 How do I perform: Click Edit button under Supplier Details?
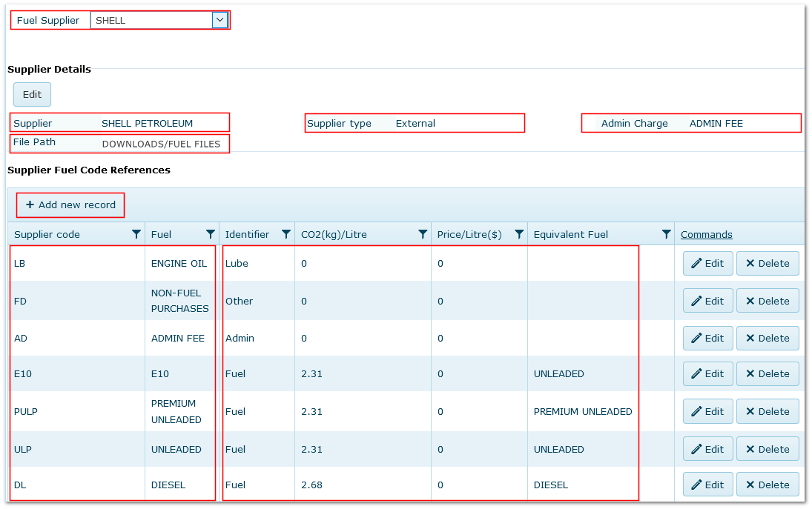(x=32, y=95)
